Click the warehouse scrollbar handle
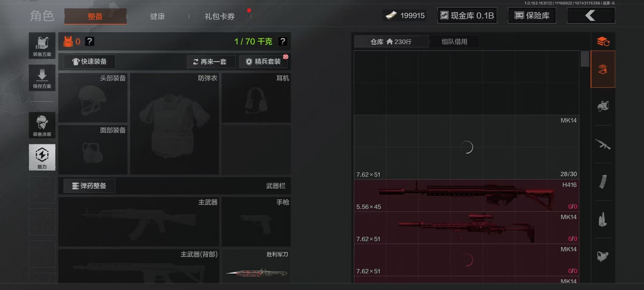644x290 pixels. [x=585, y=59]
